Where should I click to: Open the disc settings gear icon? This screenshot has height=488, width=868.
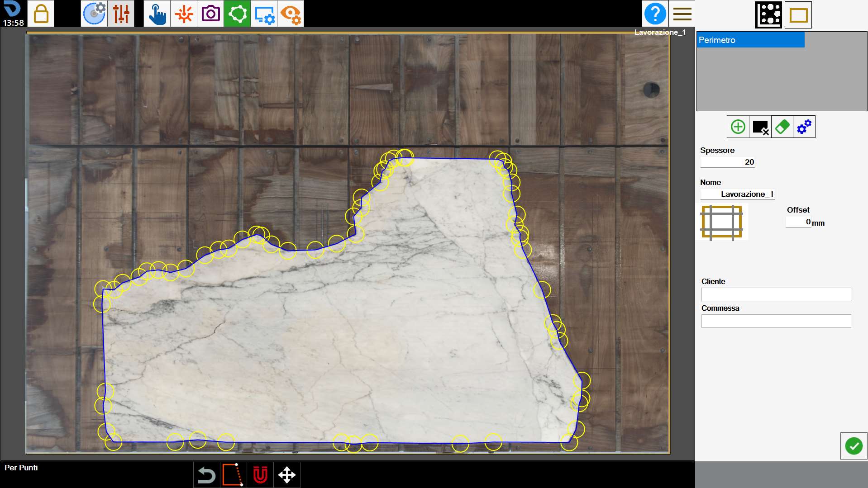pyautogui.click(x=94, y=14)
